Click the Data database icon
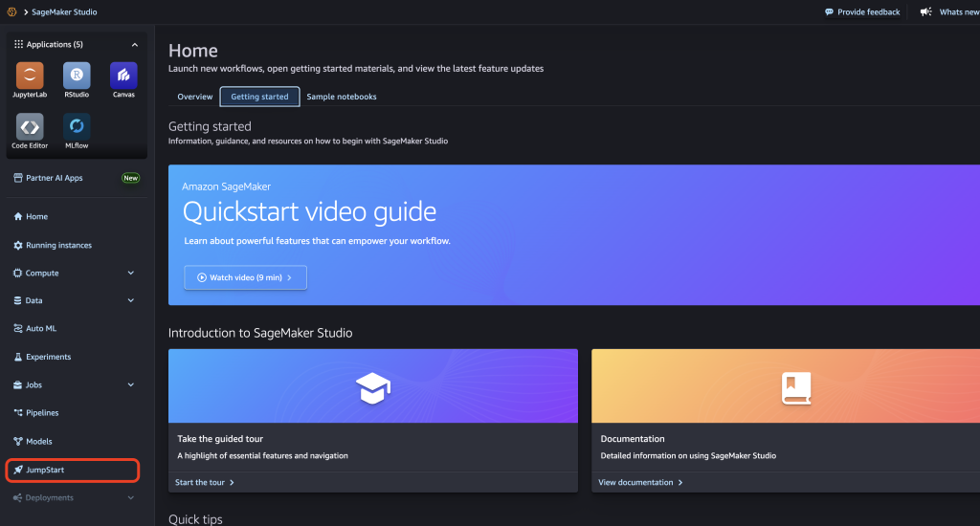Image resolution: width=980 pixels, height=526 pixels. [17, 300]
